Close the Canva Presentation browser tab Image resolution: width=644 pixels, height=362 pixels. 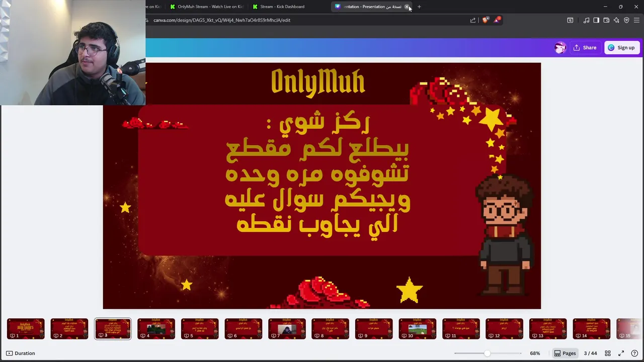407,7
